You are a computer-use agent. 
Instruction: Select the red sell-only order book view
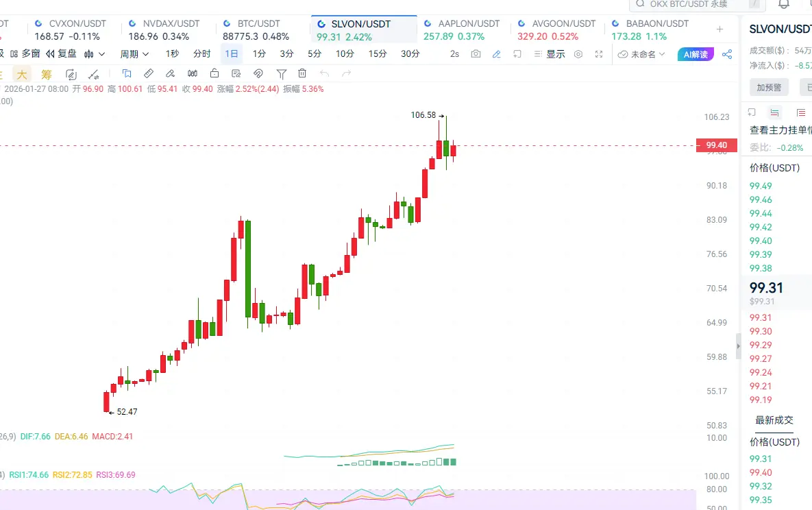(x=801, y=112)
